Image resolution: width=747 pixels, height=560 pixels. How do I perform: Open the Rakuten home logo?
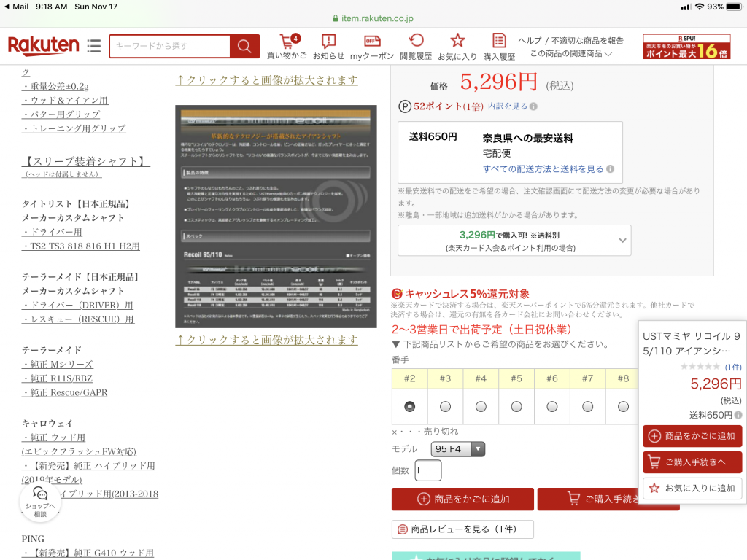click(43, 46)
